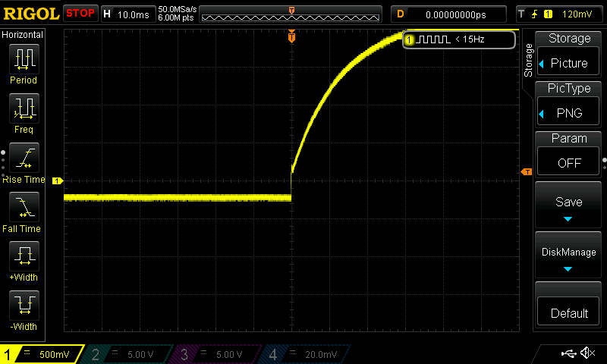Click the muted speaker sound icon
This screenshot has height=364, width=607.
point(587,353)
